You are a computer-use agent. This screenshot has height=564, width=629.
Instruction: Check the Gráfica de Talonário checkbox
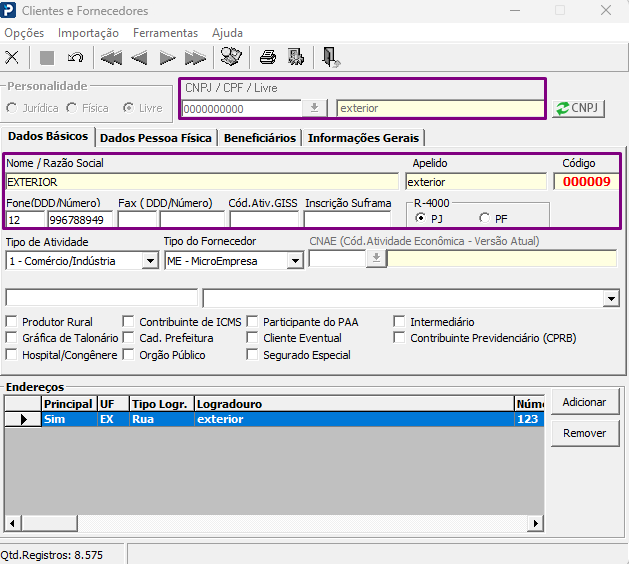click(x=11, y=338)
